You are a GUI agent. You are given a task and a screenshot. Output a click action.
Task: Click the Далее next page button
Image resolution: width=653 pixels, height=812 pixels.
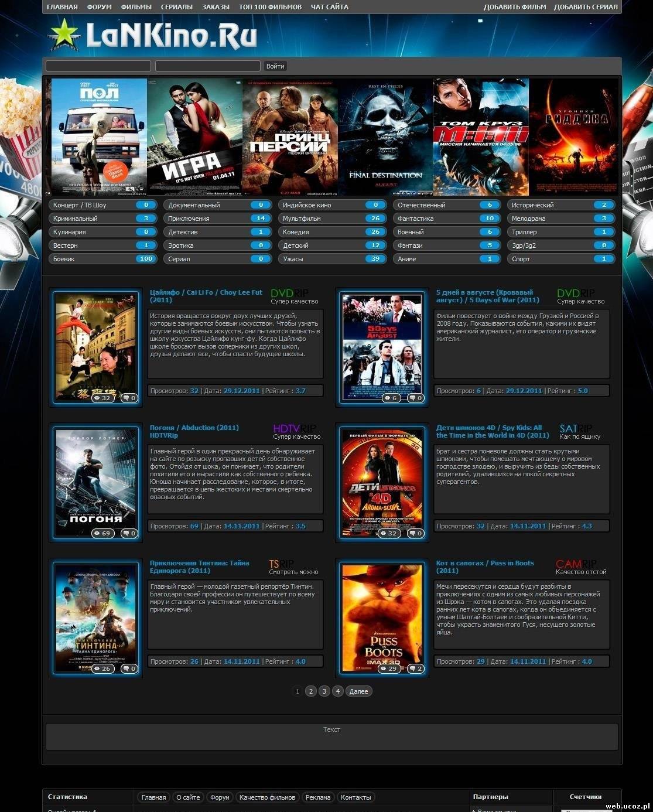coord(358,691)
